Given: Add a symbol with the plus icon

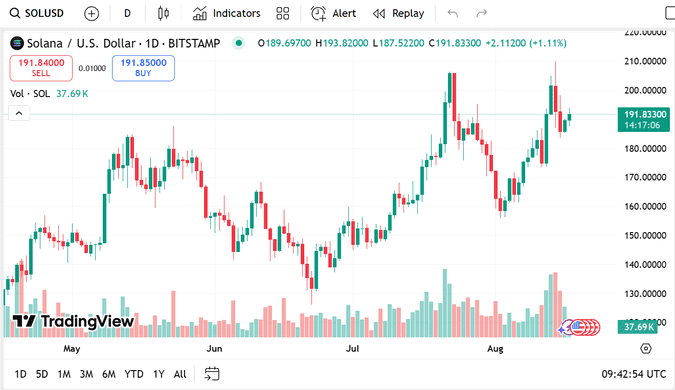Looking at the screenshot, I should (x=91, y=14).
